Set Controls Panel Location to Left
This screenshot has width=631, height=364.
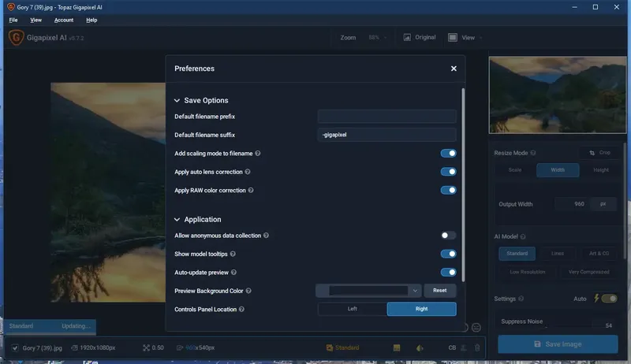point(352,309)
